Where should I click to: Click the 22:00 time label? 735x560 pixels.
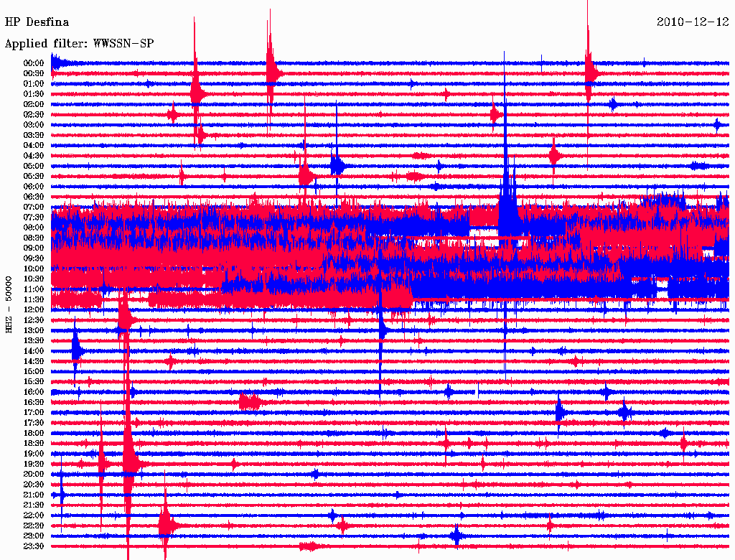(x=34, y=515)
